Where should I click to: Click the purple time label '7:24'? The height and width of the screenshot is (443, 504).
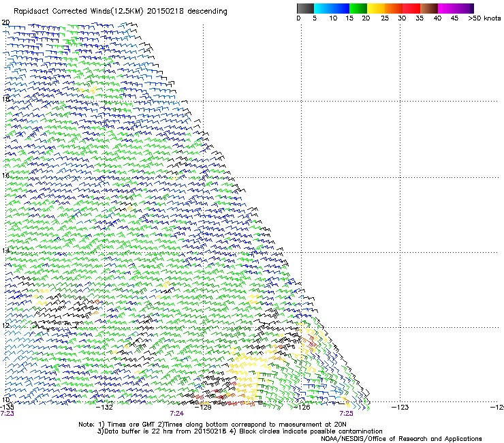(177, 414)
